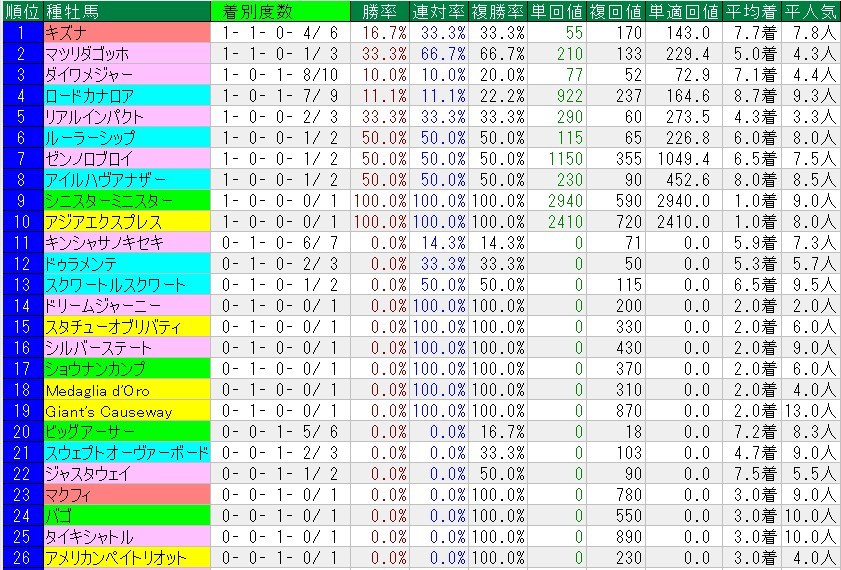
Task: Click the ドリームジャーニー sire cell
Action: [x=127, y=306]
